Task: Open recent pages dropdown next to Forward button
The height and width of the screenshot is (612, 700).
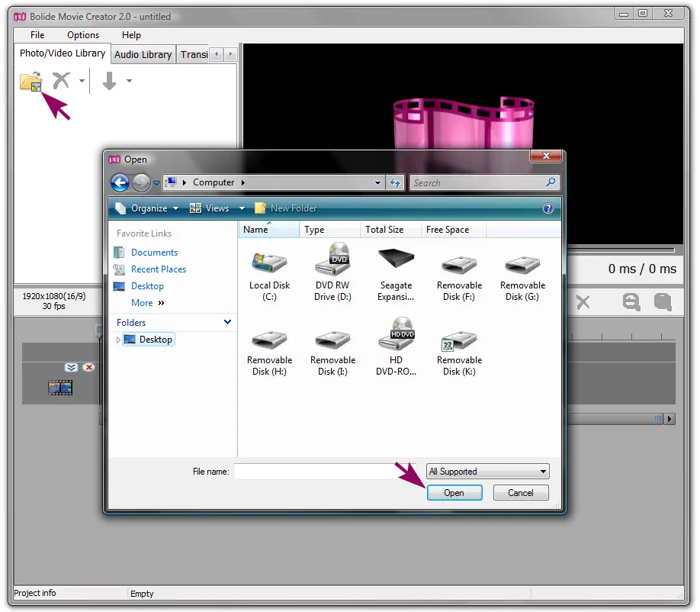Action: 156,182
